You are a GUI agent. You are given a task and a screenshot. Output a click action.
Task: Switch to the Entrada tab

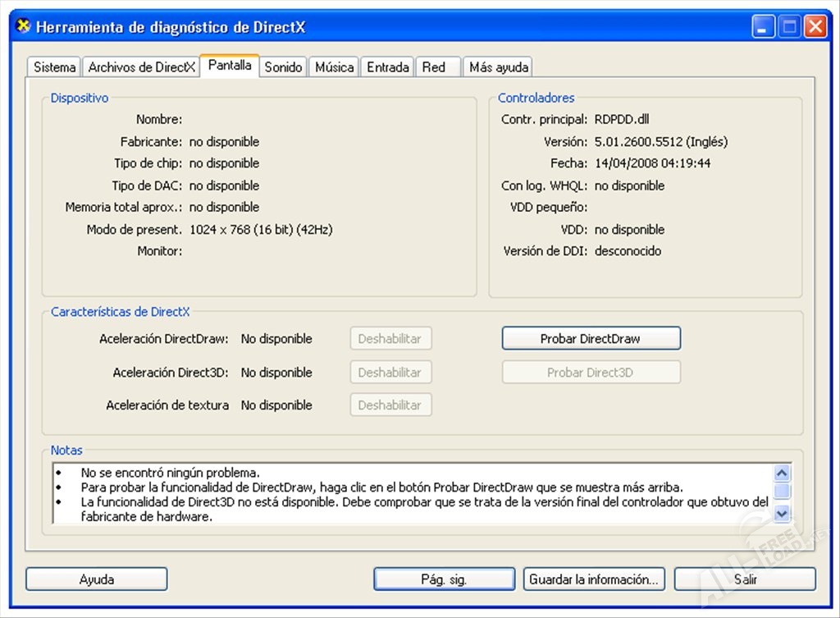coord(388,67)
